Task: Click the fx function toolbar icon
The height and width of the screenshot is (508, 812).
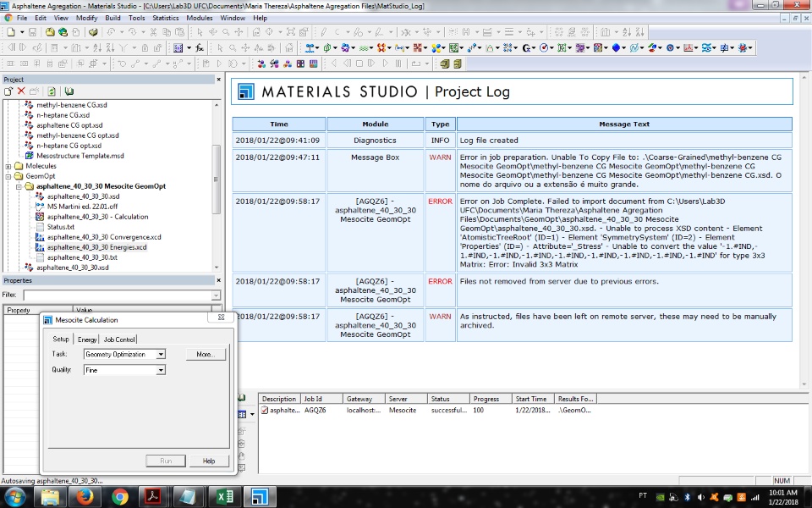Action: point(200,47)
